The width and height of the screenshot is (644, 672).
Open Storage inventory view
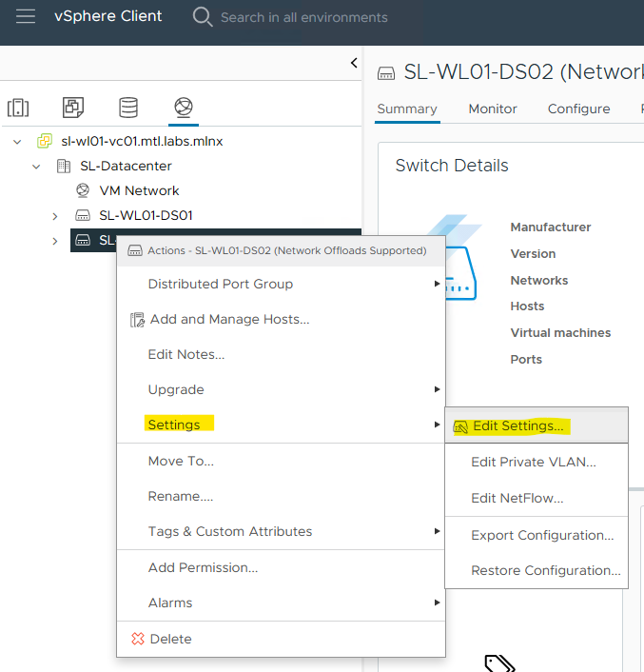click(128, 108)
